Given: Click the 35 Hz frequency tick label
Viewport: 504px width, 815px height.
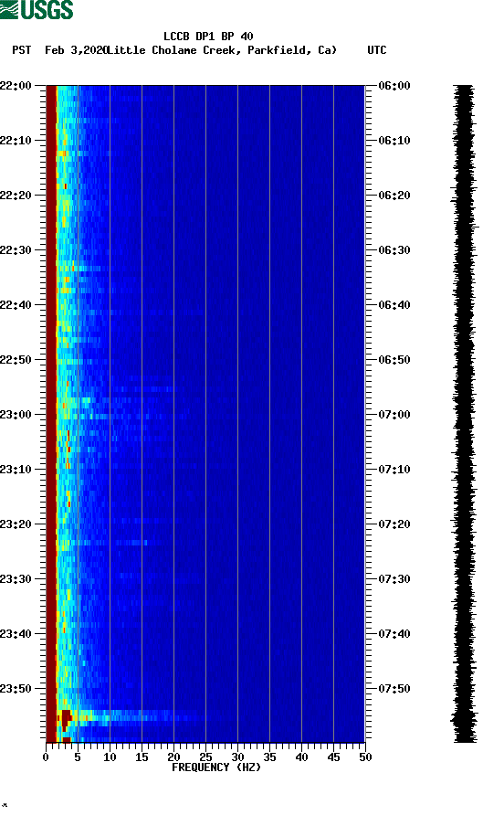Looking at the screenshot, I should [269, 757].
